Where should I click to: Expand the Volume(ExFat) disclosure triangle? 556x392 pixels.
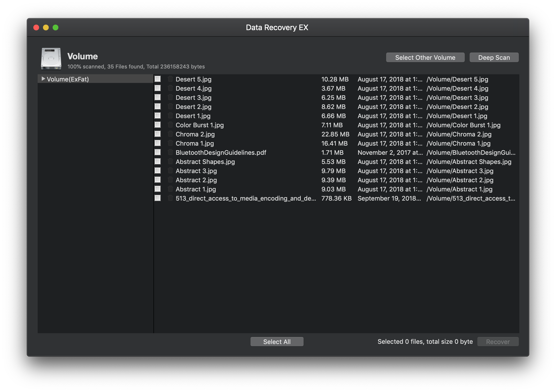pyautogui.click(x=43, y=79)
